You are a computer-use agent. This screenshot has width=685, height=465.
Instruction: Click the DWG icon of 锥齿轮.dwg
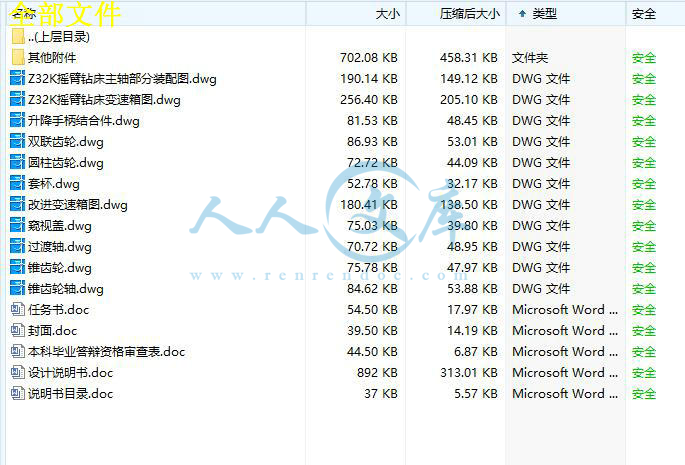(17, 267)
